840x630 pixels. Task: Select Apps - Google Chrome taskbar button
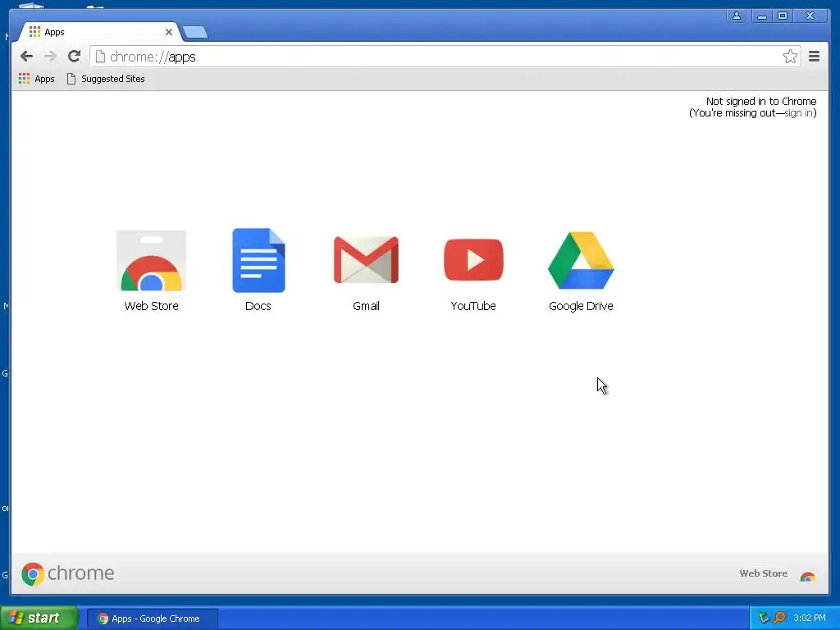tap(152, 619)
